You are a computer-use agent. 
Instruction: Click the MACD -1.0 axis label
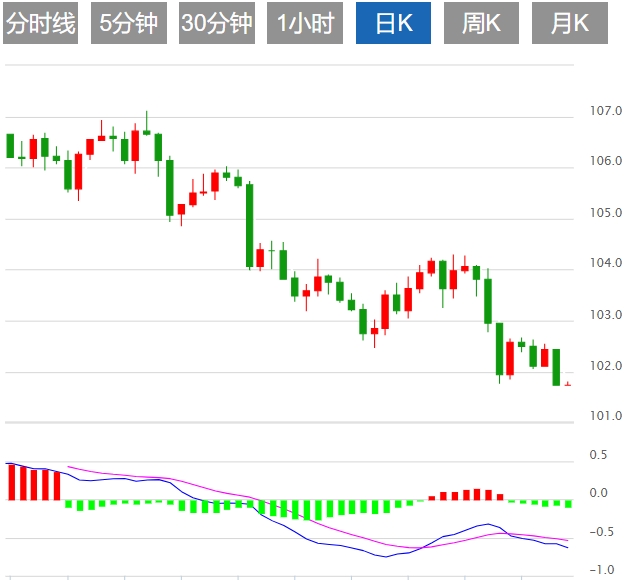[598, 570]
